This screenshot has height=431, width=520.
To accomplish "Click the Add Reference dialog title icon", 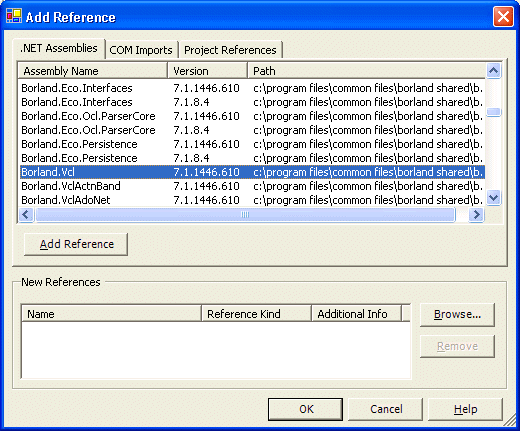I will click(14, 16).
